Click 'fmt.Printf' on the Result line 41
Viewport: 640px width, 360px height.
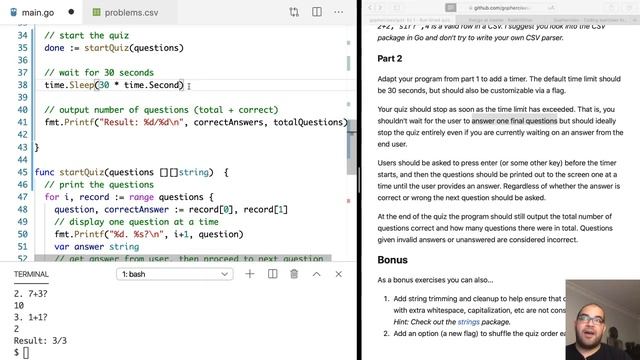pyautogui.click(x=69, y=122)
